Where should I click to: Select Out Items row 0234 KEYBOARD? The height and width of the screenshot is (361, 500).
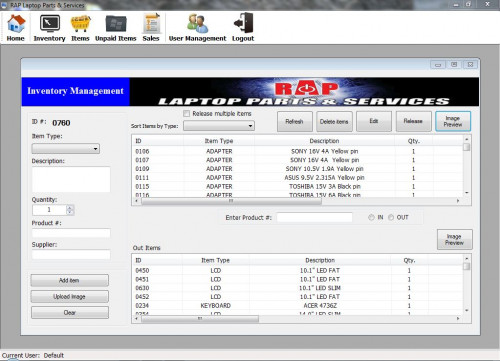click(x=297, y=305)
